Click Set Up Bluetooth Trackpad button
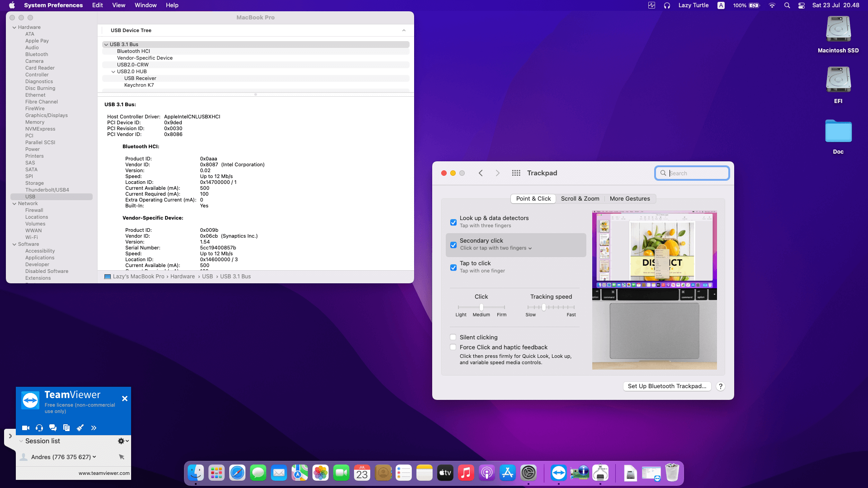868x488 pixels. click(x=667, y=386)
